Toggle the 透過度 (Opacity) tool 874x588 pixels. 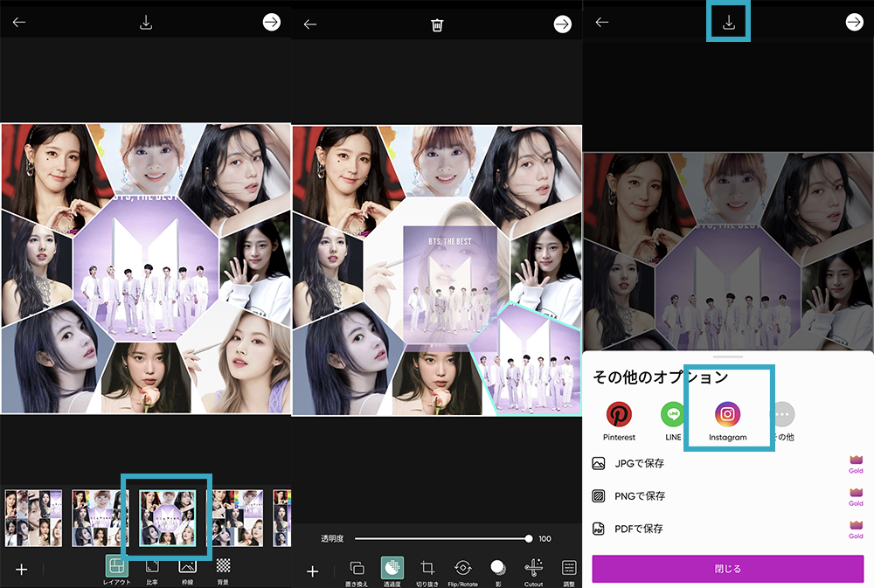click(x=392, y=570)
